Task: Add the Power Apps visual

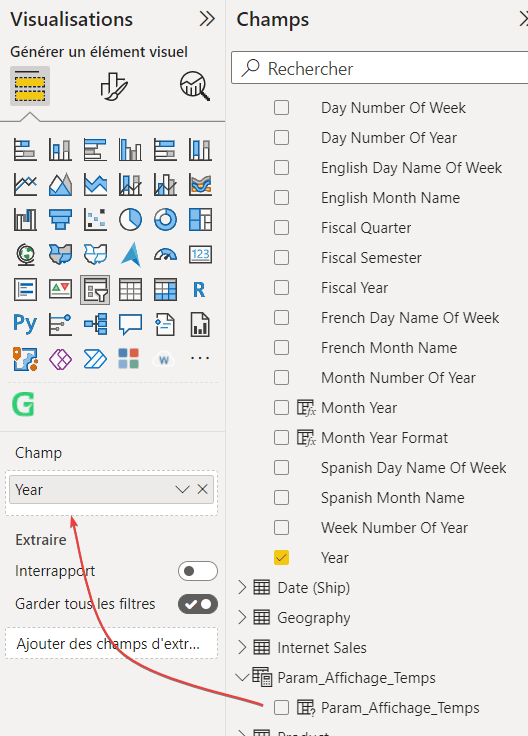Action: click(x=60, y=360)
